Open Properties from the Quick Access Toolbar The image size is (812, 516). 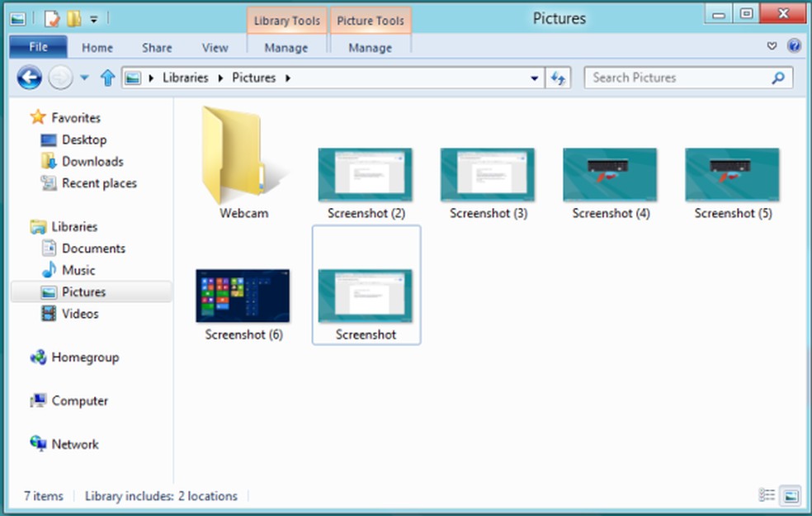coord(51,18)
